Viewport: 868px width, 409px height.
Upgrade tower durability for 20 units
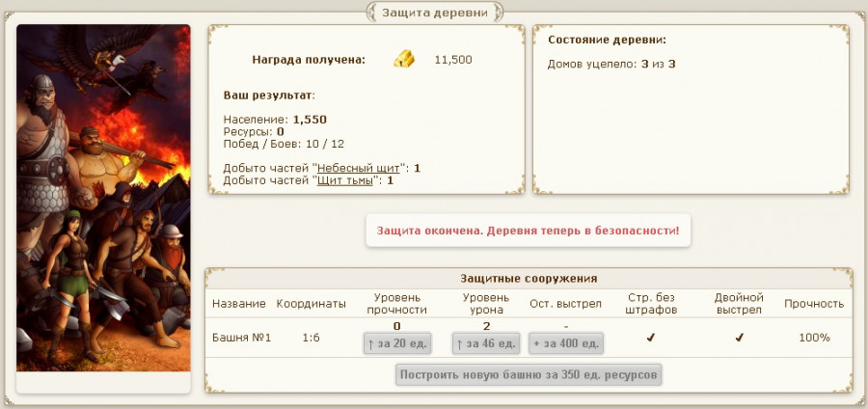[x=397, y=343]
